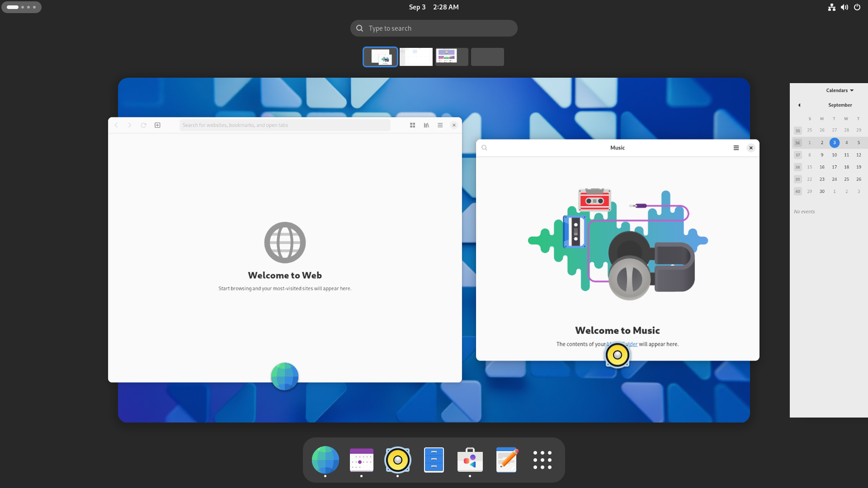
Task: Click the network icon in the system tray
Action: pos(832,7)
